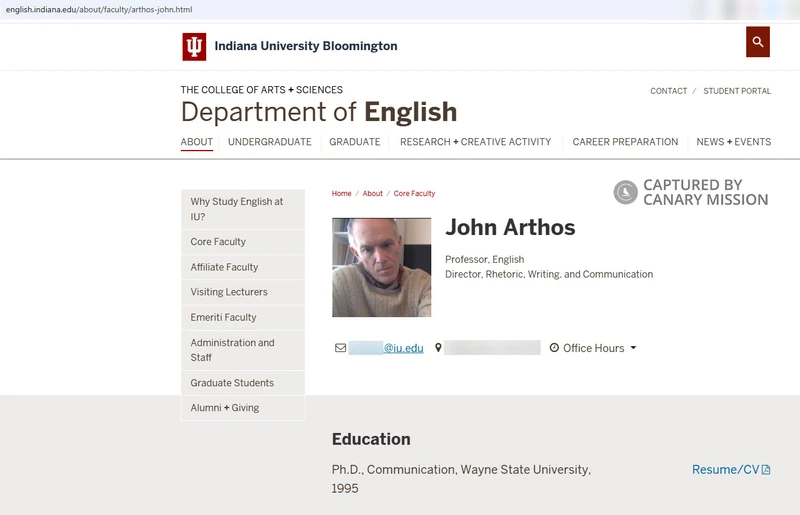Image resolution: width=800 pixels, height=515 pixels.
Task: Click the PDF icon next to Resume/CV
Action: (766, 470)
